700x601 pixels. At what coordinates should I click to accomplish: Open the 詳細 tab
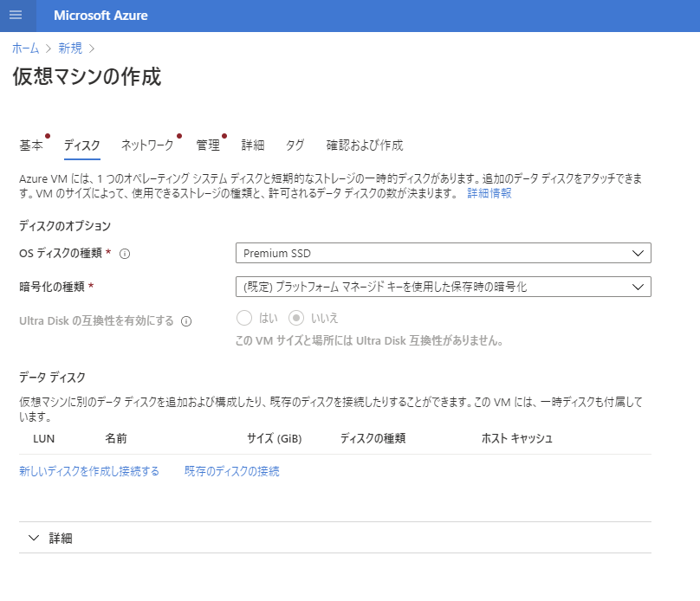click(x=254, y=145)
